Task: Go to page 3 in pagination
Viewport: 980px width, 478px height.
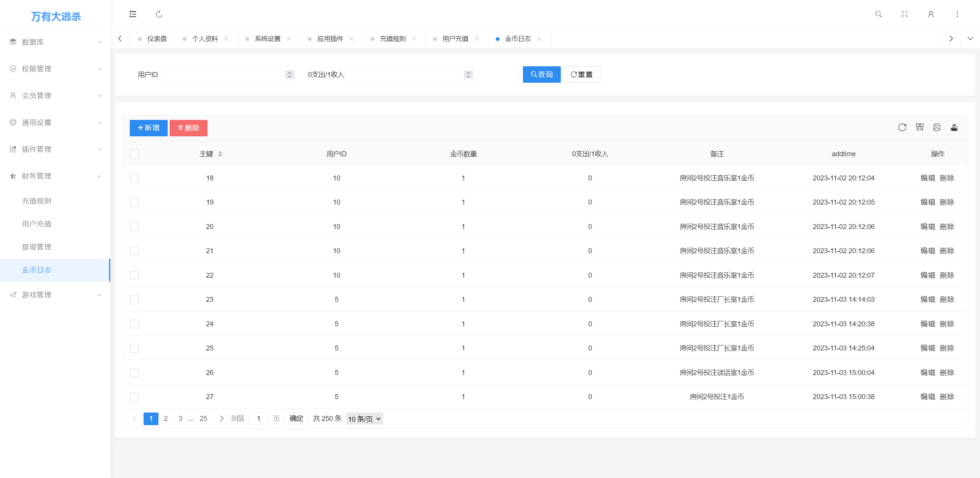Action: [180, 418]
